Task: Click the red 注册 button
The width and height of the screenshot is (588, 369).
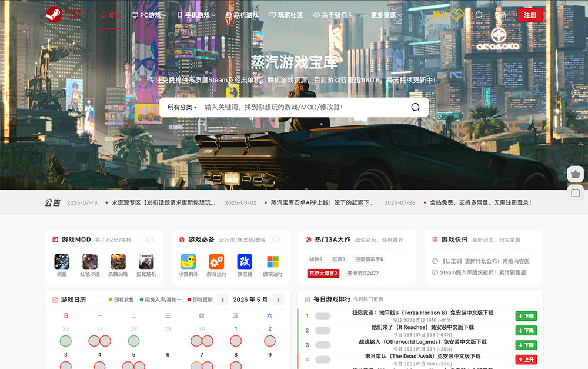Action: tap(530, 15)
